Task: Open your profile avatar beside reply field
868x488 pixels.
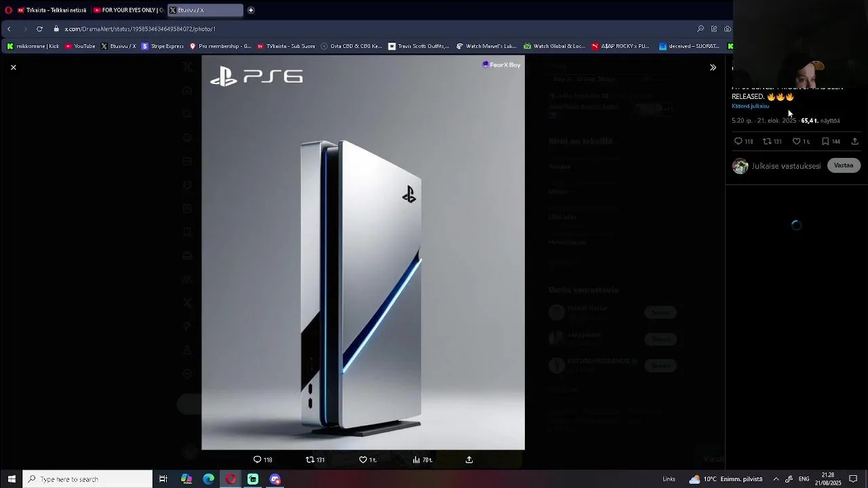Action: click(x=740, y=166)
